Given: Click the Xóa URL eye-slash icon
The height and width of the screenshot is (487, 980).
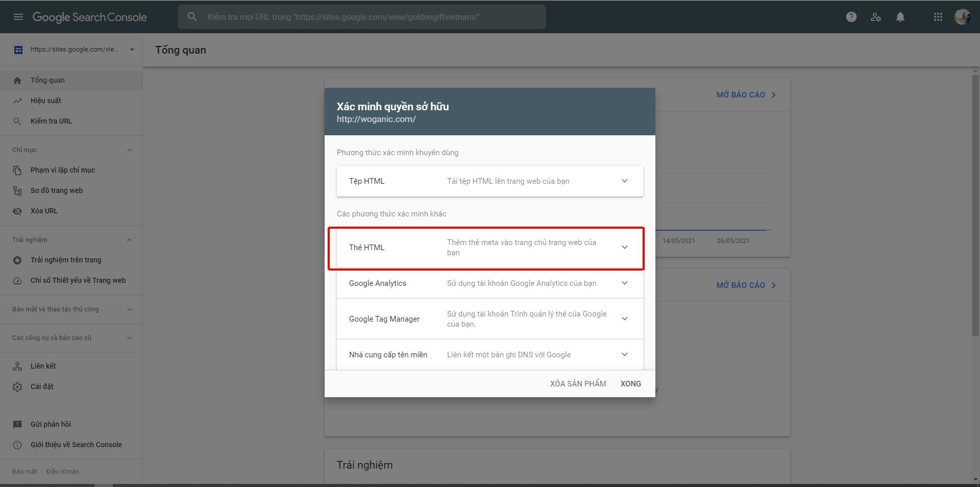Looking at the screenshot, I should coord(17,211).
